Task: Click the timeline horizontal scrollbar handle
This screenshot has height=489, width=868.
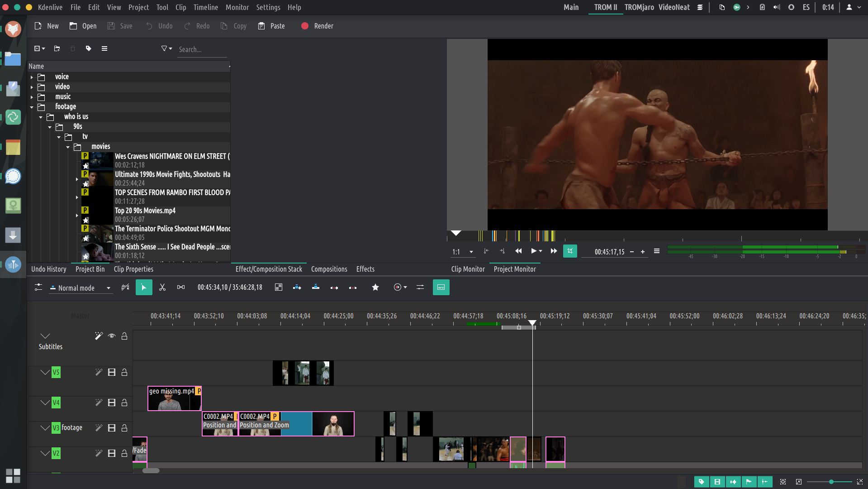Action: pyautogui.click(x=151, y=470)
